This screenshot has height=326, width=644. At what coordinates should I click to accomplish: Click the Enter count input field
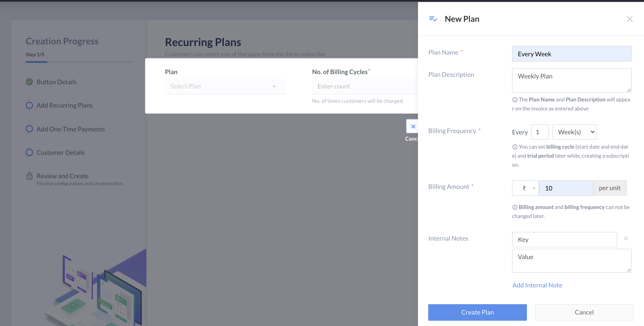(x=362, y=86)
